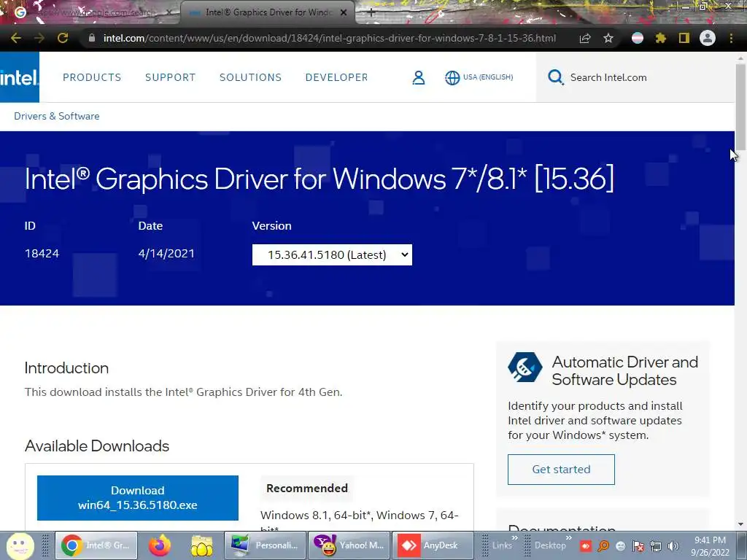Open the DEVELOPER menu

[337, 77]
